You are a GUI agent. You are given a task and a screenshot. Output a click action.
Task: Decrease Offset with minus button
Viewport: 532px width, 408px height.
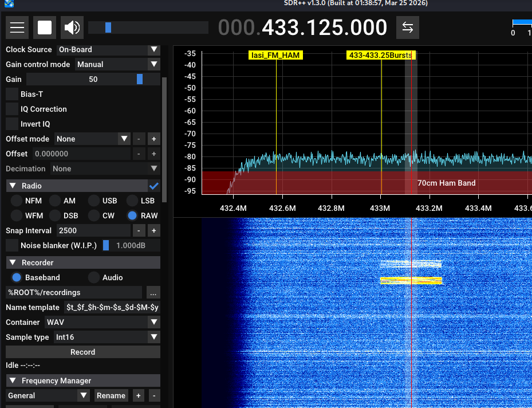(x=139, y=154)
